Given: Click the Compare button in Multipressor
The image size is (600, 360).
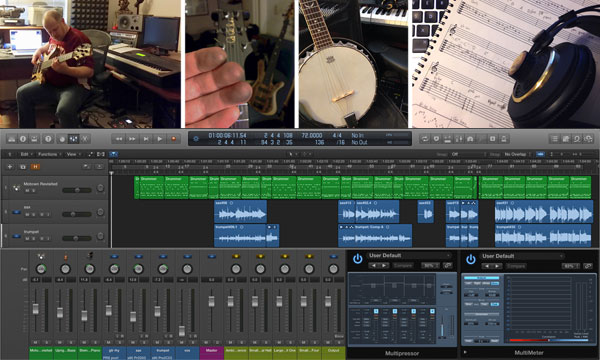Looking at the screenshot, I should tap(403, 266).
